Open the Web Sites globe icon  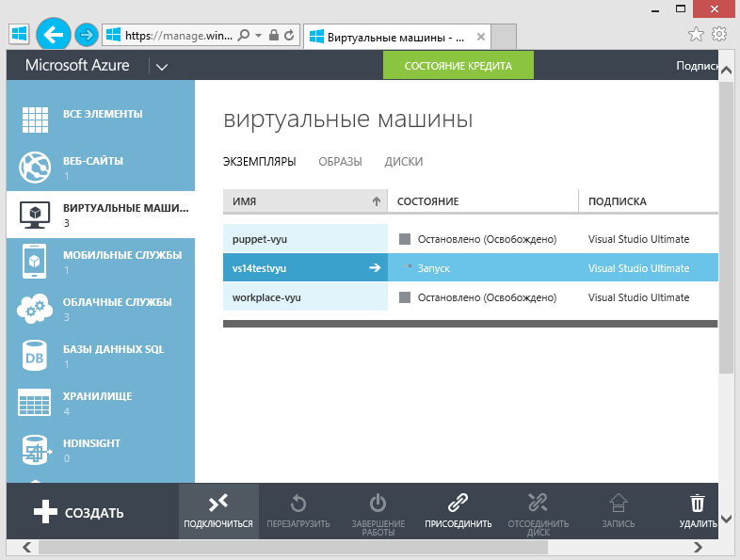pos(35,167)
